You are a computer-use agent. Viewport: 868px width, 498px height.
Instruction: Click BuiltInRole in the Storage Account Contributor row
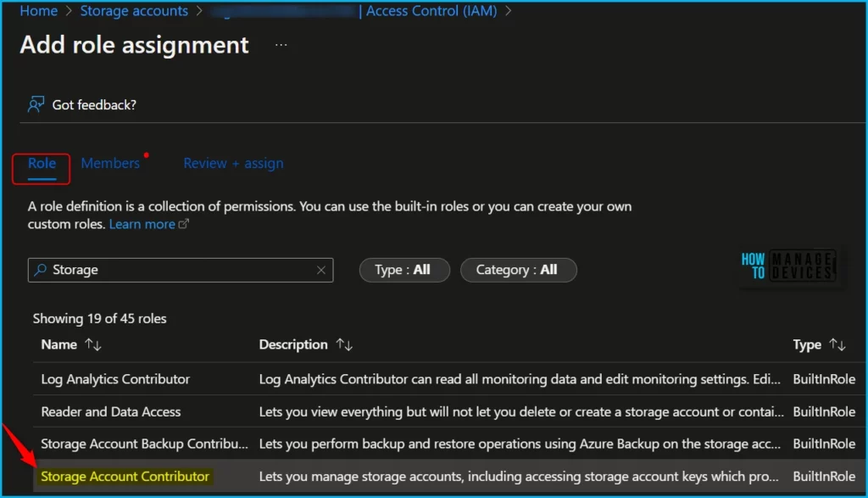(824, 477)
